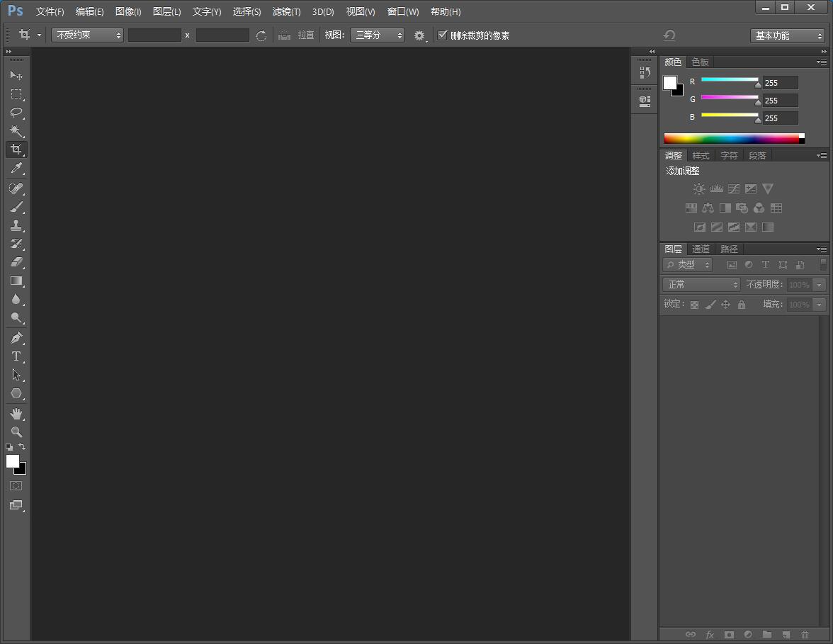Select the Move tool

pyautogui.click(x=16, y=75)
